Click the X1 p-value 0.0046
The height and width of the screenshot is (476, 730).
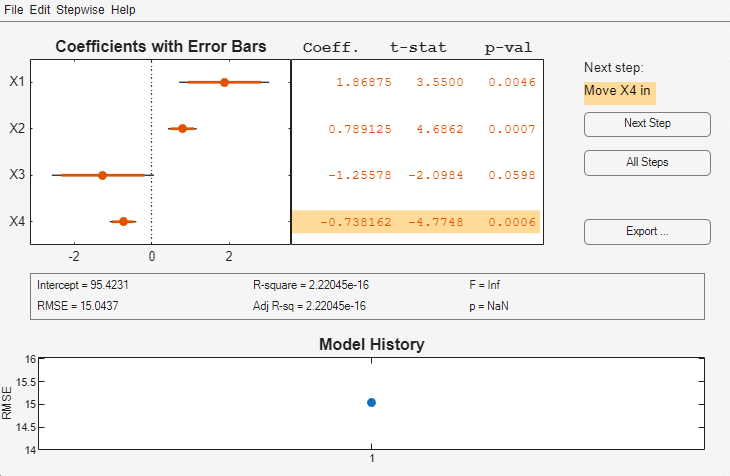(x=512, y=83)
